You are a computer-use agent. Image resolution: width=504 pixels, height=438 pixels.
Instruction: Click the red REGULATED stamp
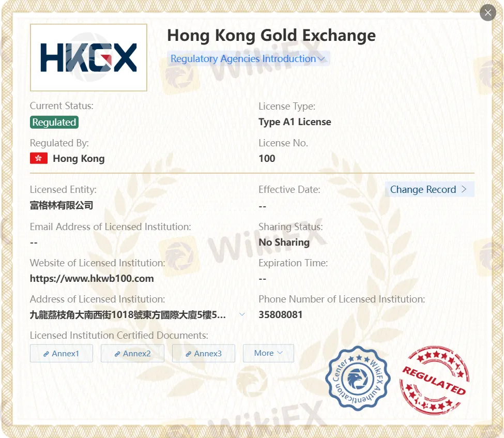tap(435, 379)
